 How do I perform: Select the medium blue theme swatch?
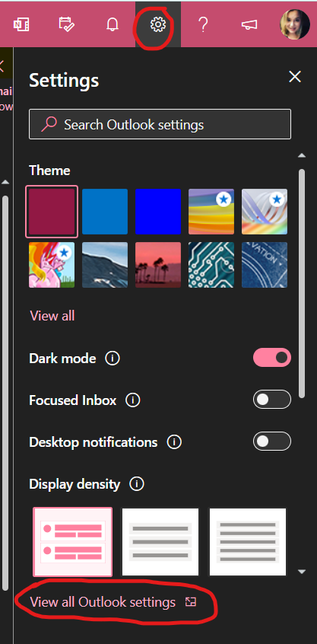105,212
